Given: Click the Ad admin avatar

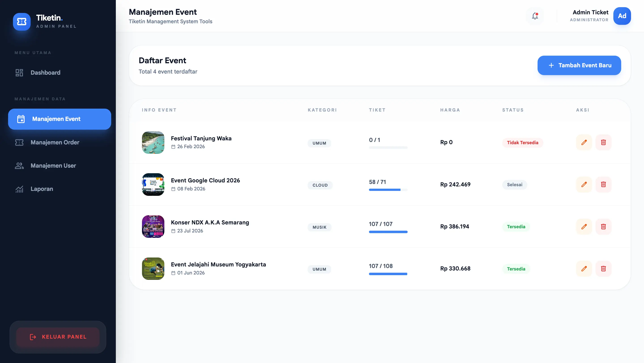Looking at the screenshot, I should pyautogui.click(x=622, y=16).
